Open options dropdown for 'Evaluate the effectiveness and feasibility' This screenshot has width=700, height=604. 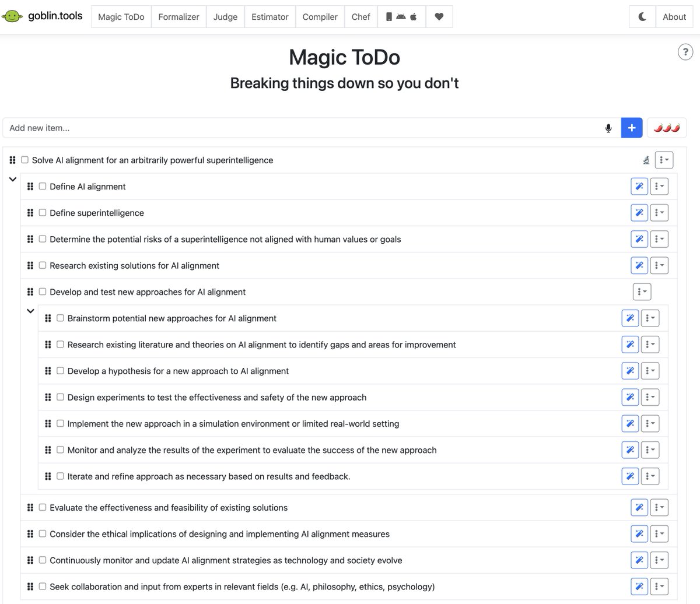[x=659, y=508]
